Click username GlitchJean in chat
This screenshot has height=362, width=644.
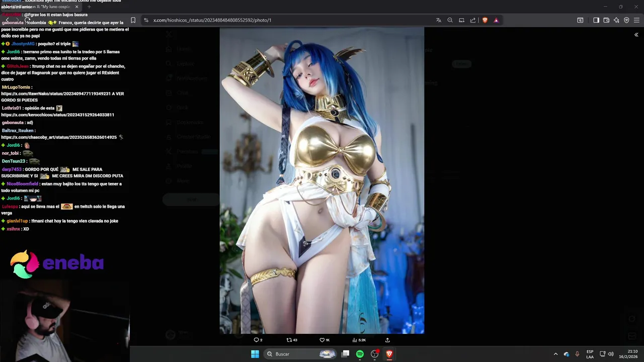click(18, 66)
